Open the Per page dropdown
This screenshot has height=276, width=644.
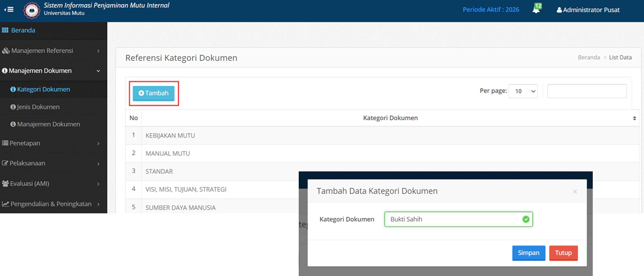click(523, 91)
